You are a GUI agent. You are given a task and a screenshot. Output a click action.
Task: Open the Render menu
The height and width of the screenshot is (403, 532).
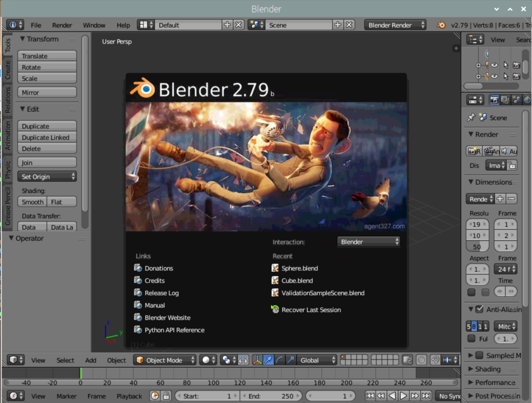(x=62, y=25)
